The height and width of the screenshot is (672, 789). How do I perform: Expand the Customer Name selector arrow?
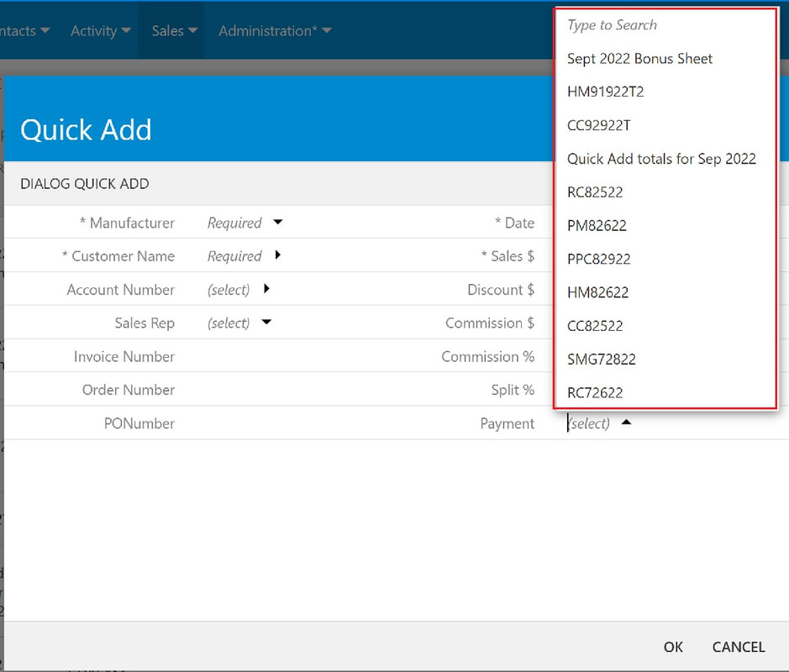[278, 255]
